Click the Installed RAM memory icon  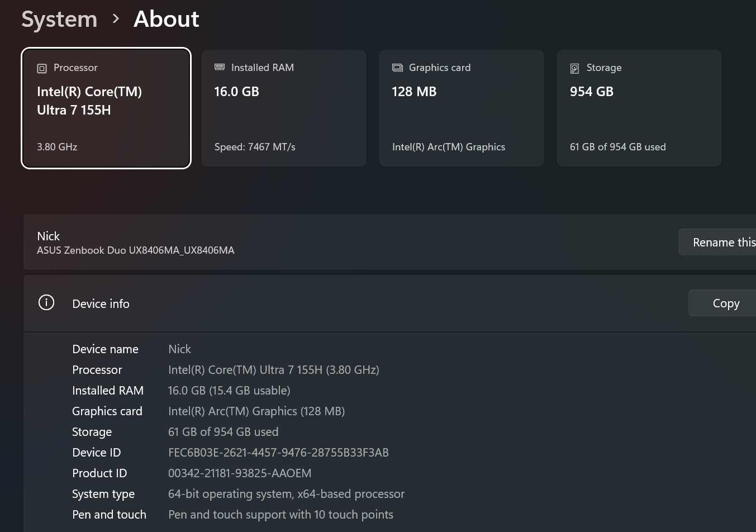(x=220, y=67)
